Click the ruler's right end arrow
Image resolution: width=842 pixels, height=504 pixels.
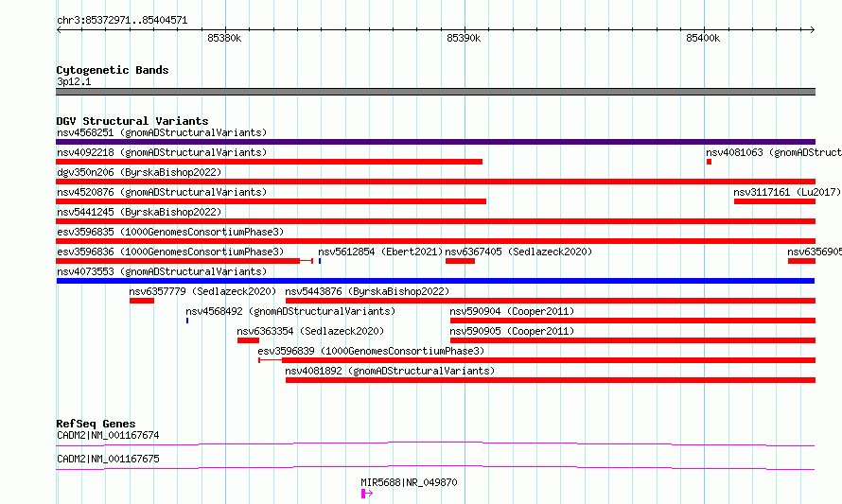pyautogui.click(x=813, y=30)
